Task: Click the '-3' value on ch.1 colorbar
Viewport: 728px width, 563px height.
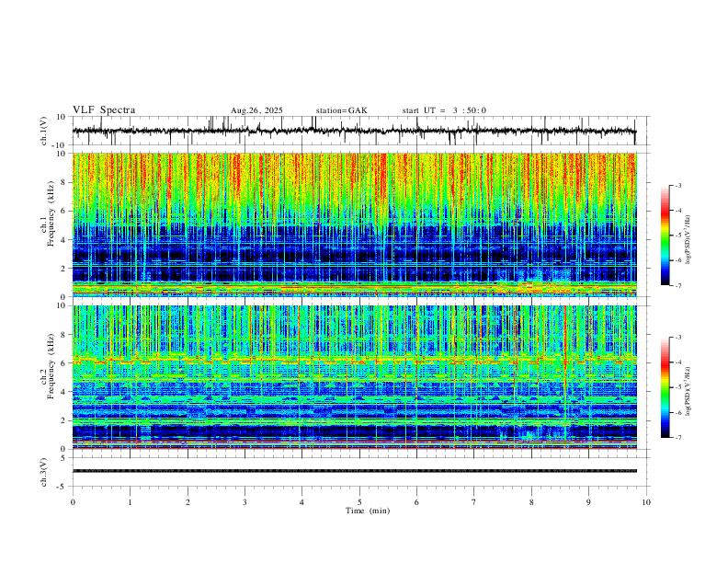Action: (x=677, y=185)
